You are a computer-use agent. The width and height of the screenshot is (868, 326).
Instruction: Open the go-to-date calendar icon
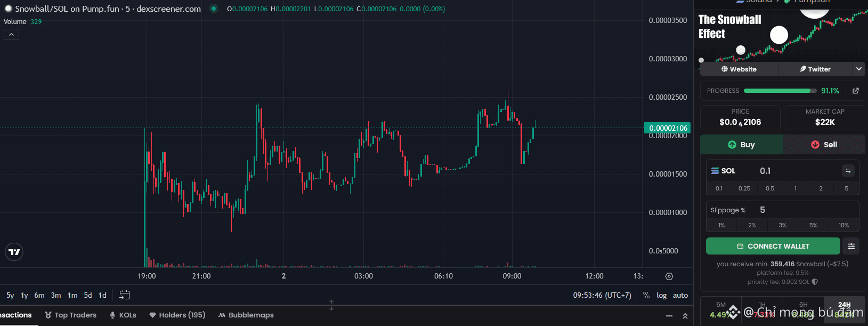pos(125,295)
